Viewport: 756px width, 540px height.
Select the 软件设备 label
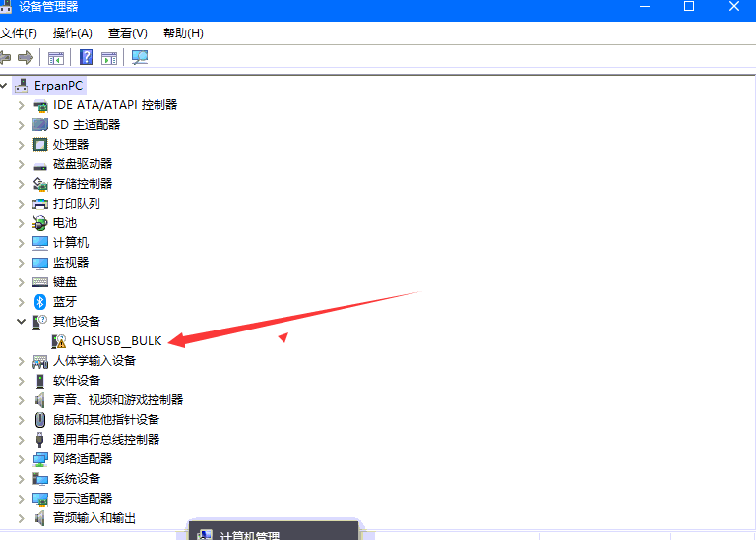pyautogui.click(x=77, y=381)
